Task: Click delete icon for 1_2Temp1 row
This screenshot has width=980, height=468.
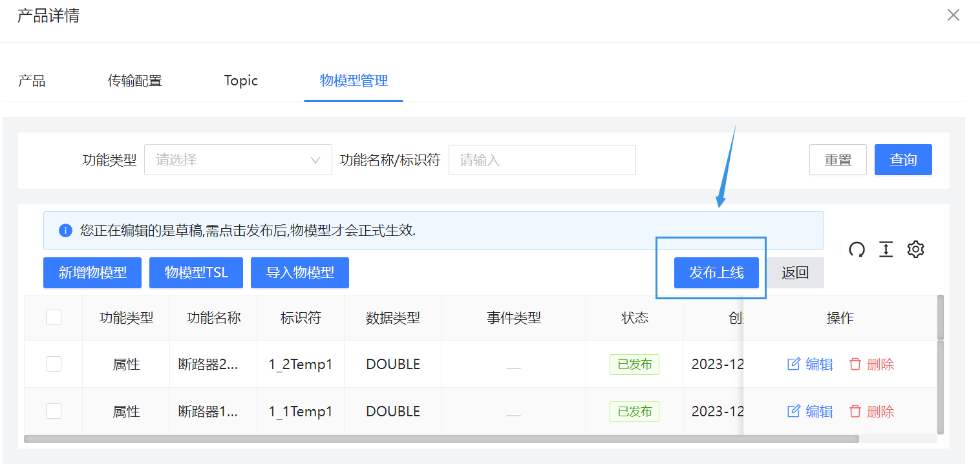Action: (x=855, y=365)
